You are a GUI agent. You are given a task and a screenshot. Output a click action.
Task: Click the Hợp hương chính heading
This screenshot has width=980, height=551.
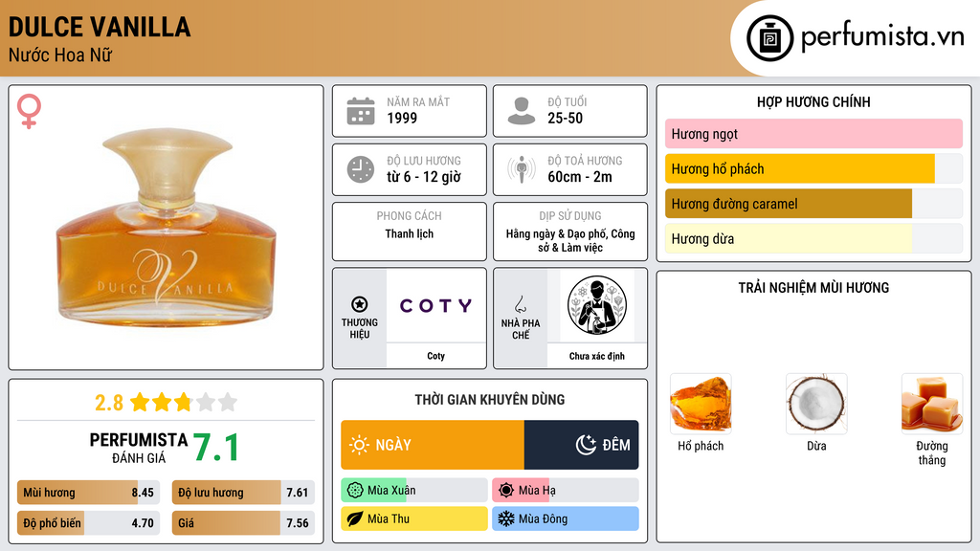click(x=813, y=101)
